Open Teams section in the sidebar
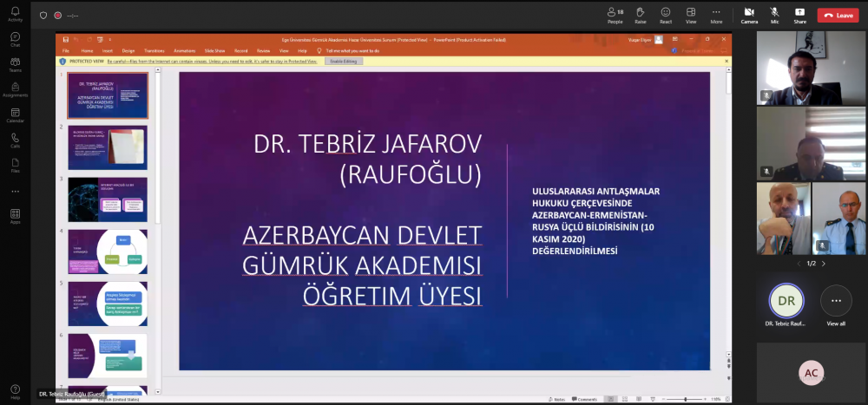 pos(15,65)
